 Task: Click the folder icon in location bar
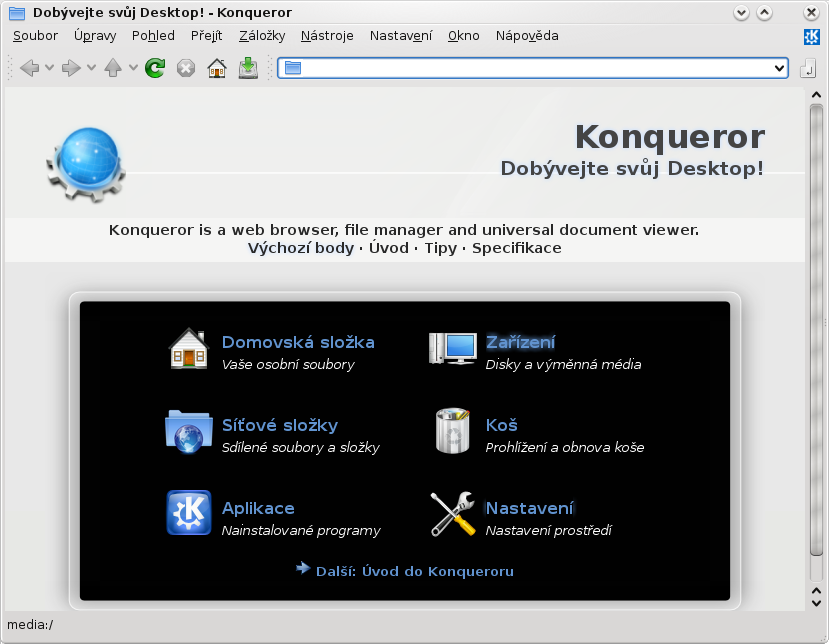pyautogui.click(x=293, y=68)
